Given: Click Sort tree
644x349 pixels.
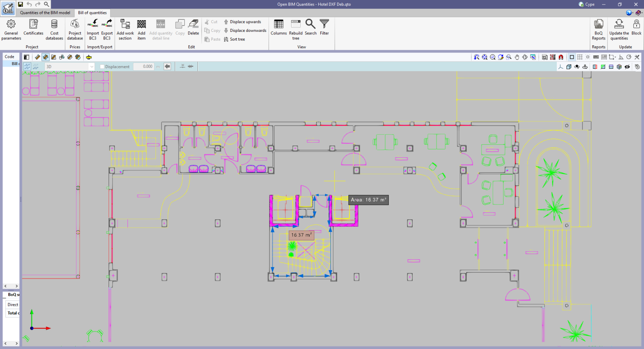Looking at the screenshot, I should tap(234, 39).
